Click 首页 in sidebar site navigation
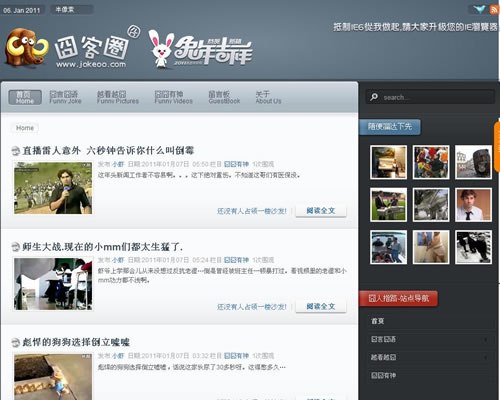The image size is (500, 400). click(378, 321)
